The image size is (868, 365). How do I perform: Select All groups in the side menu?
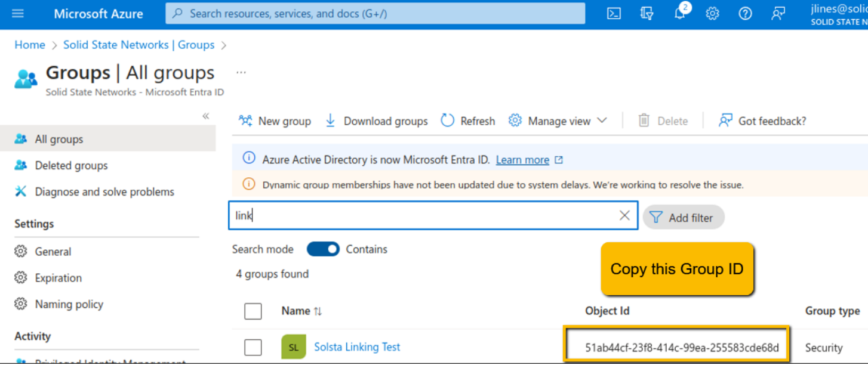[x=107, y=139]
